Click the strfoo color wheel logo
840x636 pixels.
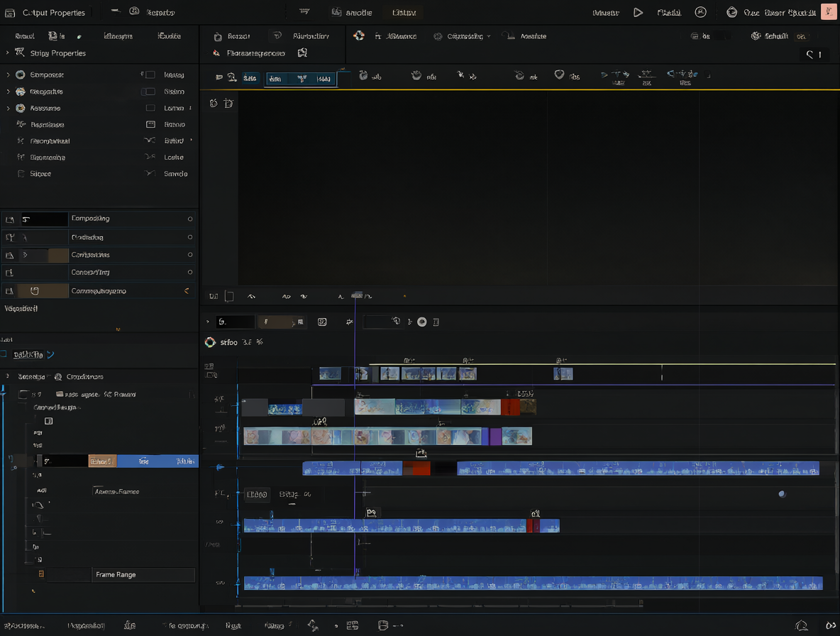click(210, 342)
